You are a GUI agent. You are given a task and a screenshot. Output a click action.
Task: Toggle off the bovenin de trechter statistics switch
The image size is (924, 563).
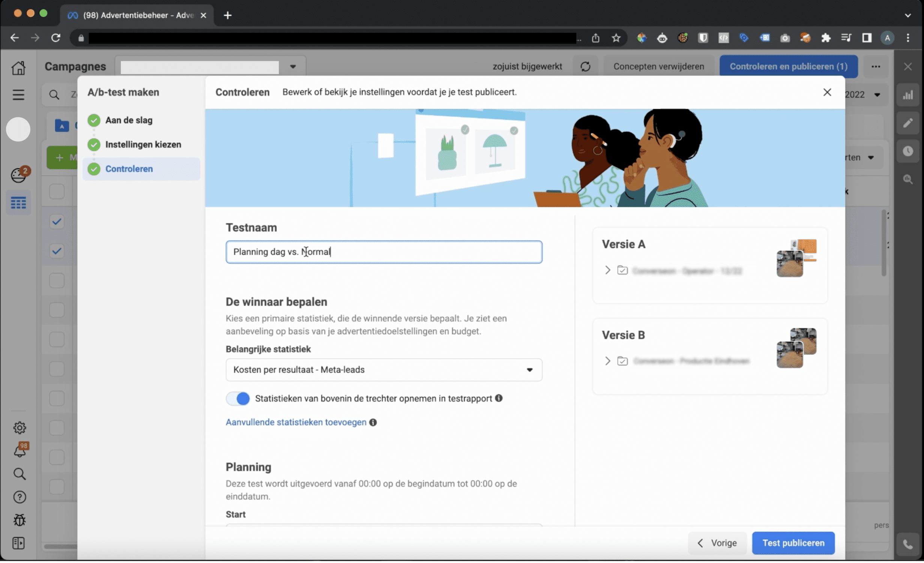point(238,399)
